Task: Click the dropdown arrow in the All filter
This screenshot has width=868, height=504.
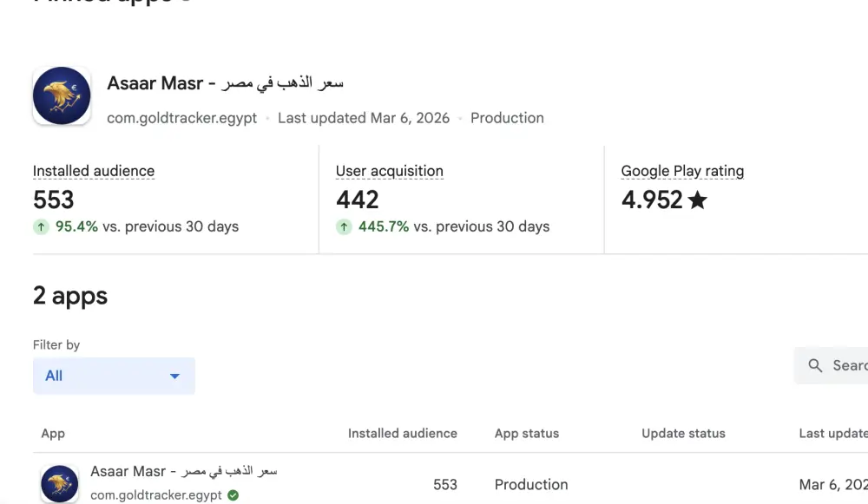Action: [x=175, y=376]
